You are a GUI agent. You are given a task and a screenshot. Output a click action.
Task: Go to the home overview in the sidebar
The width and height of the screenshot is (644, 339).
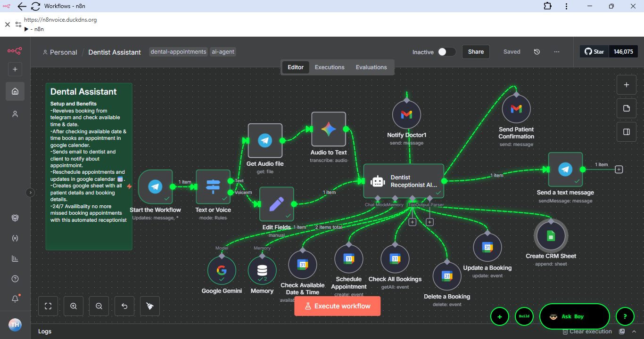click(15, 91)
